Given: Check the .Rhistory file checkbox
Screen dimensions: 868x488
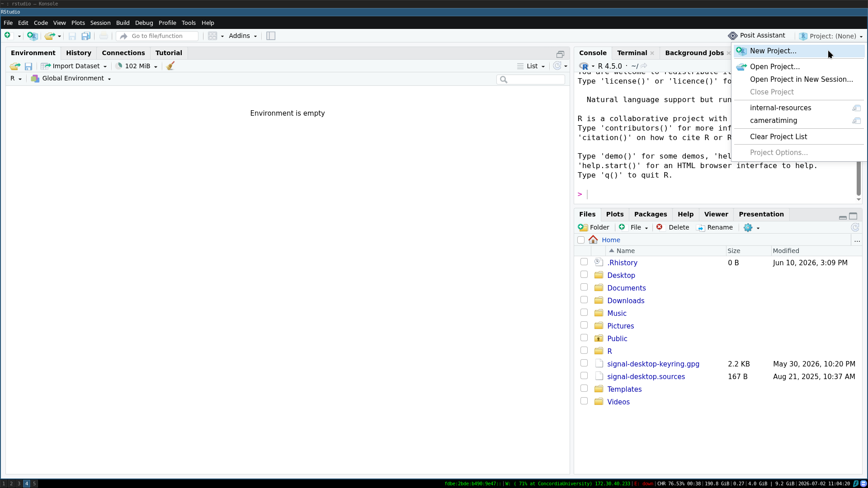Looking at the screenshot, I should [x=584, y=262].
